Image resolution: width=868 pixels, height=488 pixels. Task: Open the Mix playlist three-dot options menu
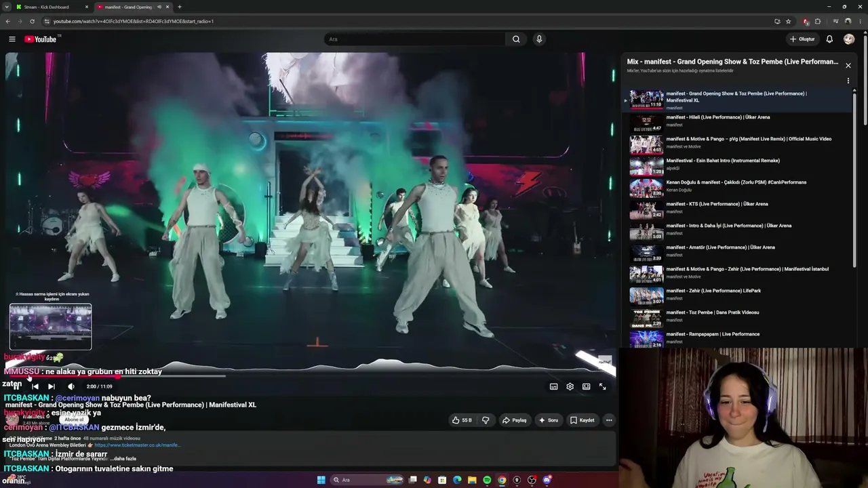848,81
